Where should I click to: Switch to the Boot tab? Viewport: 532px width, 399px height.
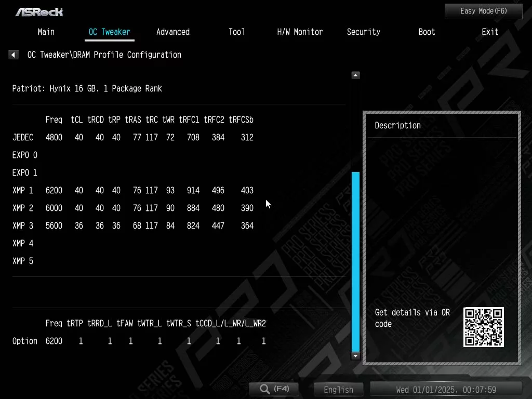point(427,32)
